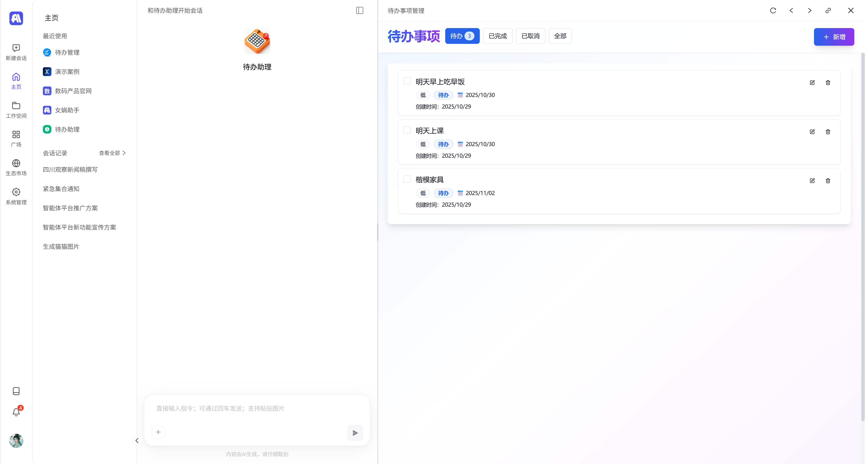Click the refresh icon in 待办事项管理 header
Image resolution: width=868 pixels, height=464 pixels.
pos(773,10)
